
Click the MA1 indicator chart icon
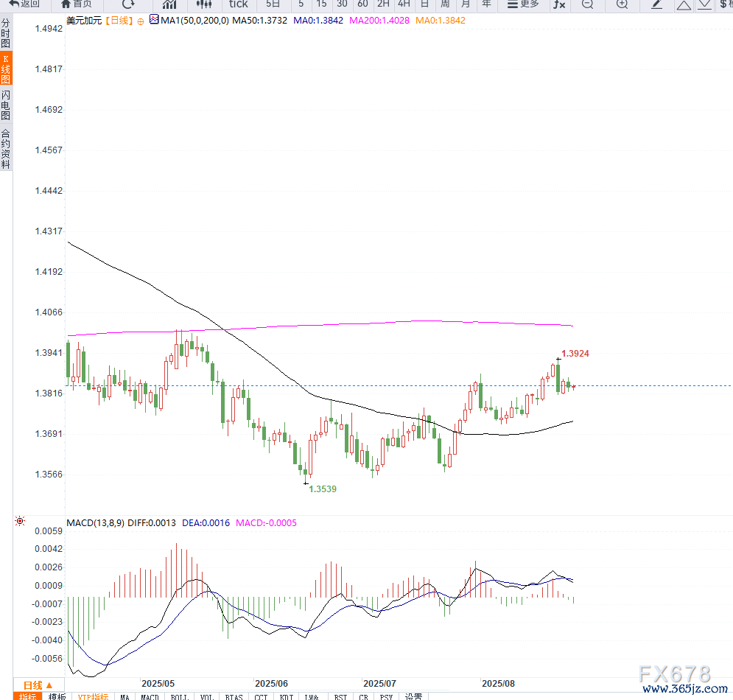coord(153,21)
